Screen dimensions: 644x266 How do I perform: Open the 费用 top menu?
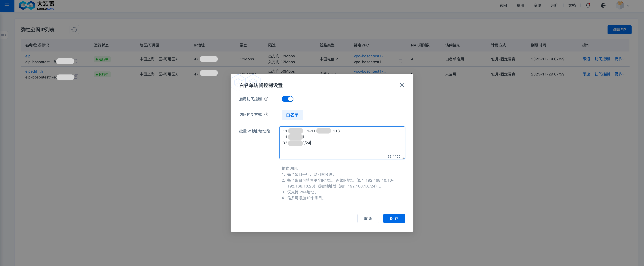point(520,6)
